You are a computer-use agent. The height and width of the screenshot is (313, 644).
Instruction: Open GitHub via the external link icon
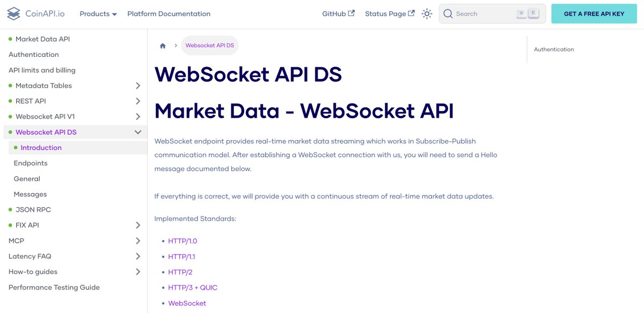click(353, 13)
